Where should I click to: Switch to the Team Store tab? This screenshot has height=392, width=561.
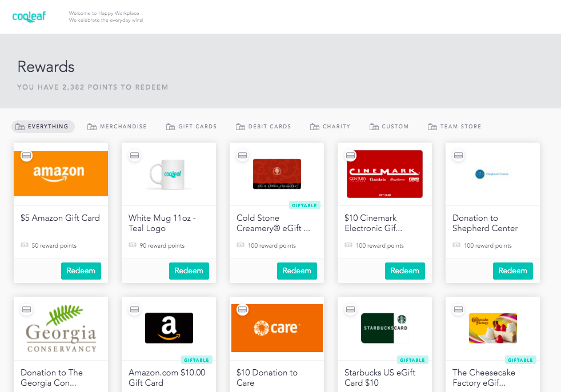454,127
